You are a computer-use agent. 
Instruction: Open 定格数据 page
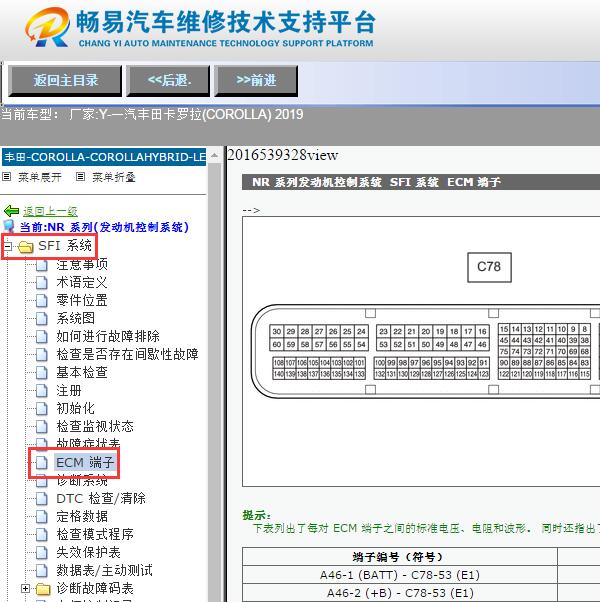click(x=82, y=516)
